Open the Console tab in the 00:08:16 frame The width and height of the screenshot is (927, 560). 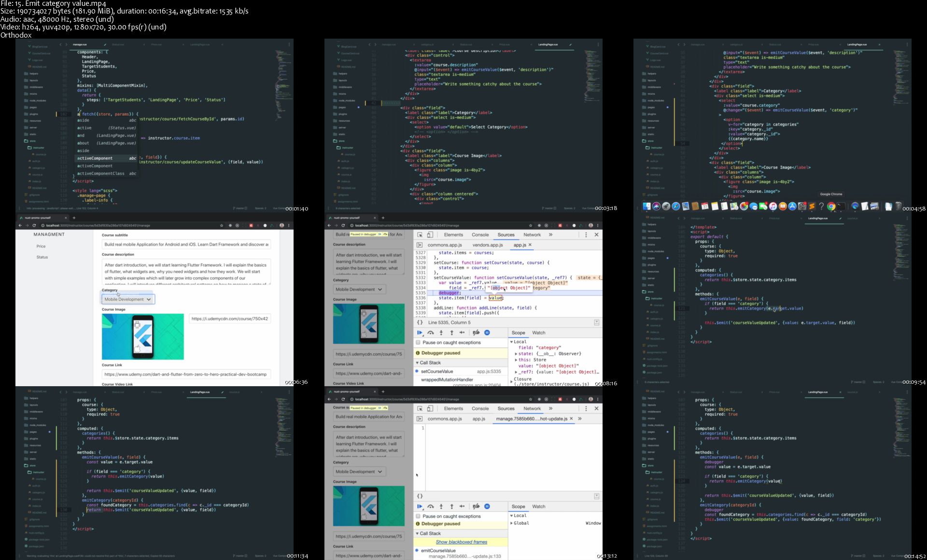480,235
